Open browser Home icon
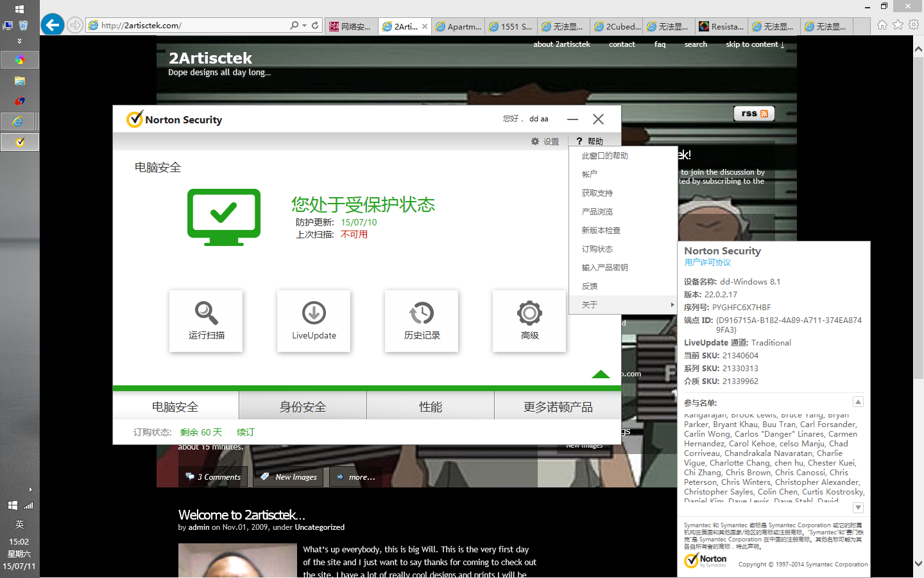 (x=882, y=25)
